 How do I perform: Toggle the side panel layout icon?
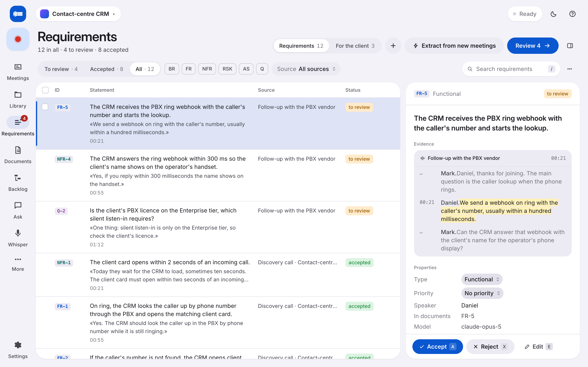pos(570,46)
